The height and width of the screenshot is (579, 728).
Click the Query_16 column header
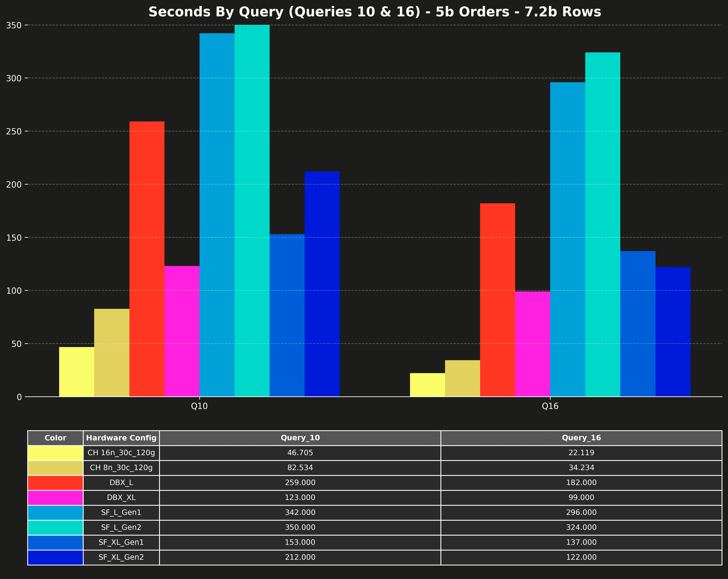pos(581,438)
